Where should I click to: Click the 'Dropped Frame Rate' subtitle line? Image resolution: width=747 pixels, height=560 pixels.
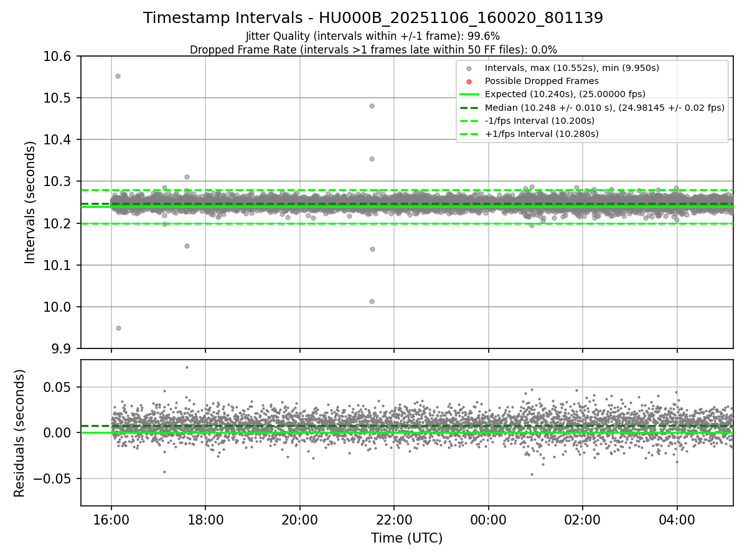tap(373, 49)
